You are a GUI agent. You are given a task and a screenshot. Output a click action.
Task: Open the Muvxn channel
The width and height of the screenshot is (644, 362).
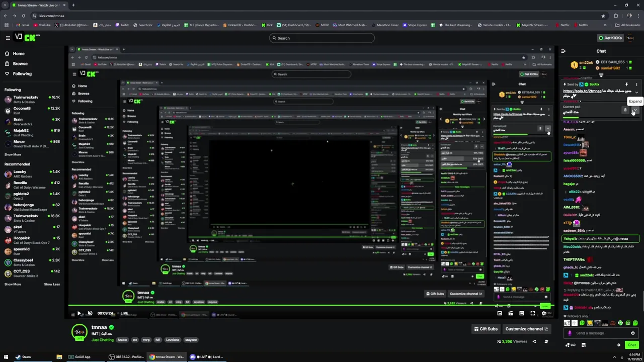(31, 143)
